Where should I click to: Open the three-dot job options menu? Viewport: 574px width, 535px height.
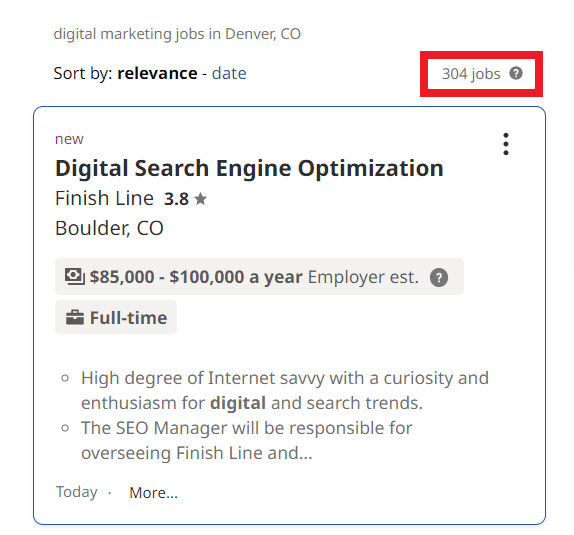click(506, 144)
